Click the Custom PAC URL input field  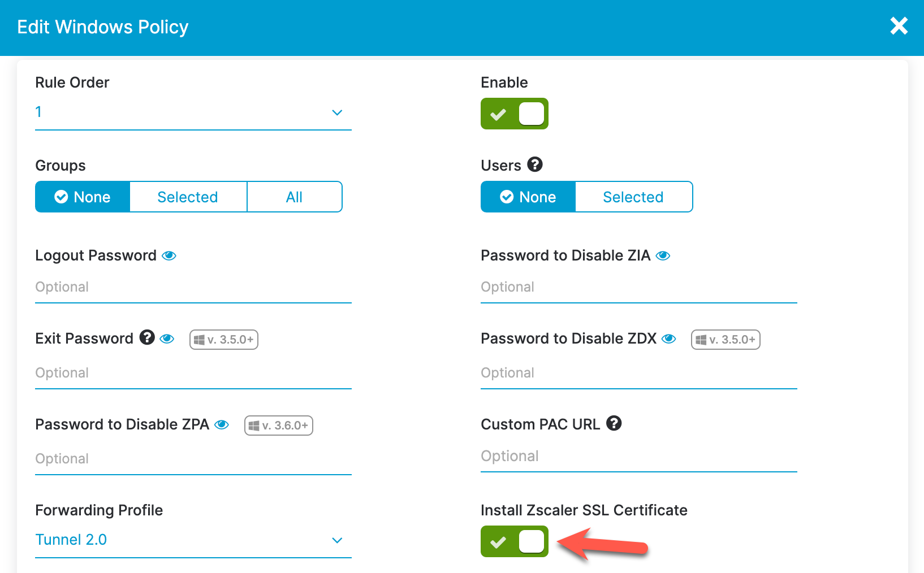pos(638,456)
